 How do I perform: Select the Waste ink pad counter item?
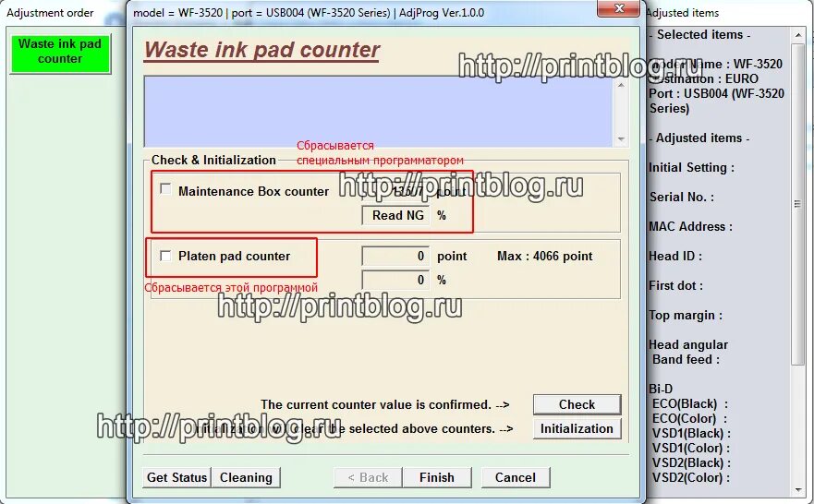click(60, 54)
